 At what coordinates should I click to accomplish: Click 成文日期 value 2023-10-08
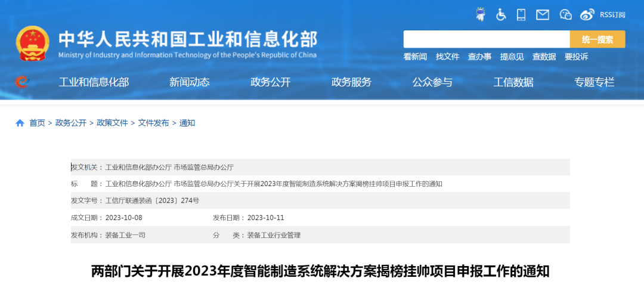(124, 218)
